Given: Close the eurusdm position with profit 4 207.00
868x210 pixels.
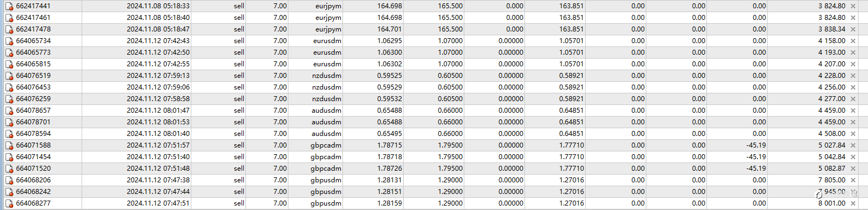Looking at the screenshot, I should tap(853, 64).
